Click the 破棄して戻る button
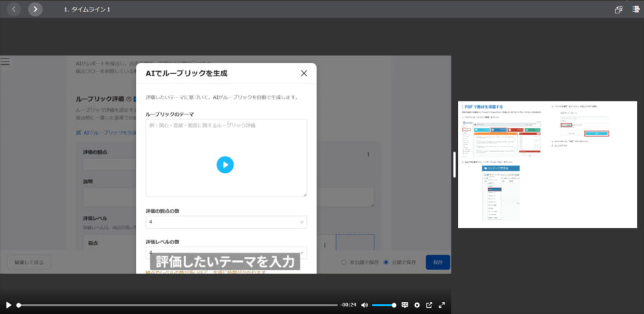This screenshot has width=644, height=314. click(x=29, y=262)
